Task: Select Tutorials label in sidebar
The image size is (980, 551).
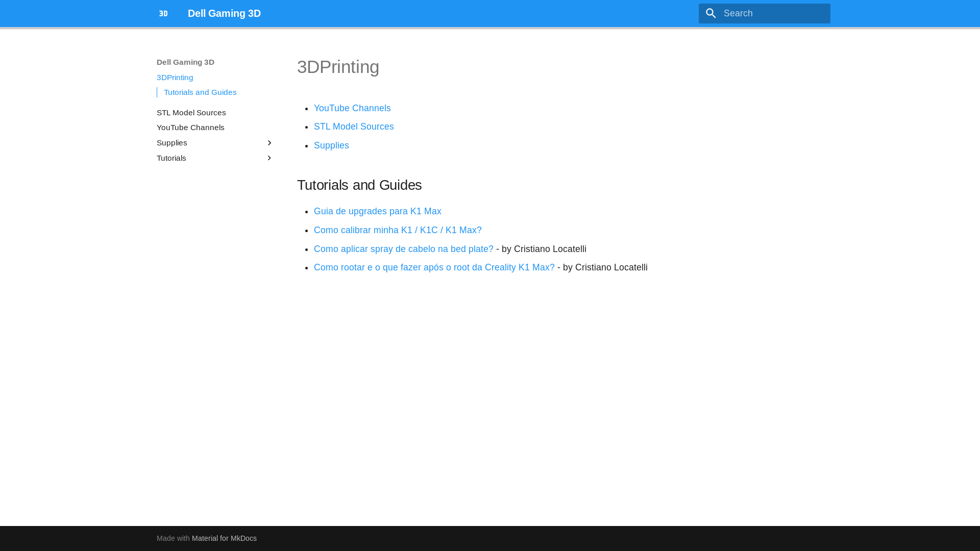Action: 171,158
